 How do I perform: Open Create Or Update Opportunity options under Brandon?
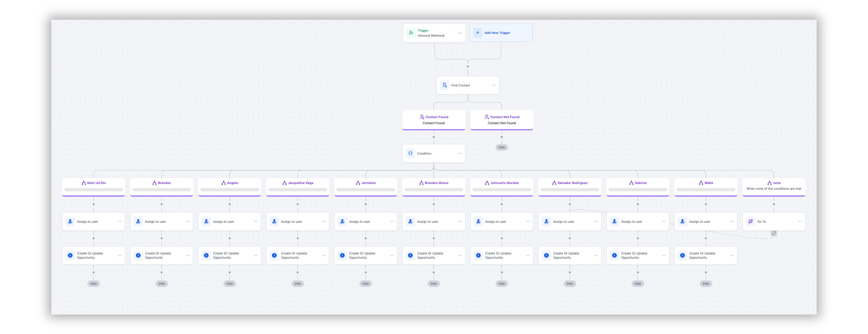click(x=187, y=255)
